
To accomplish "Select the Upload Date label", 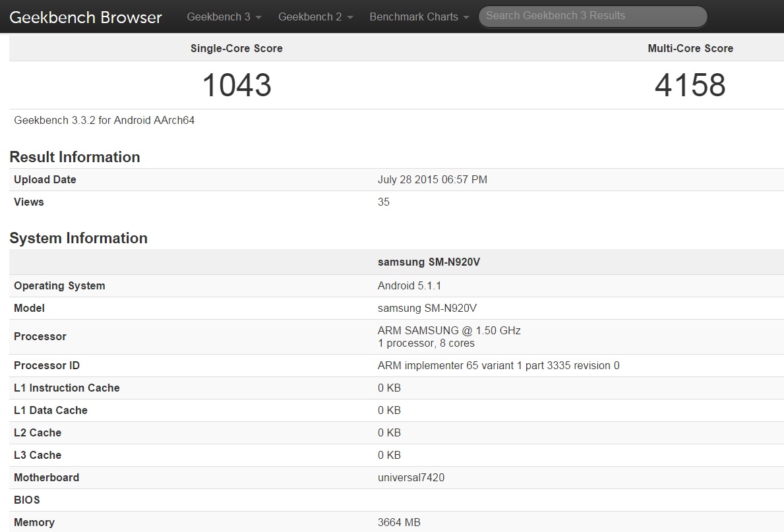I will pyautogui.click(x=45, y=179).
